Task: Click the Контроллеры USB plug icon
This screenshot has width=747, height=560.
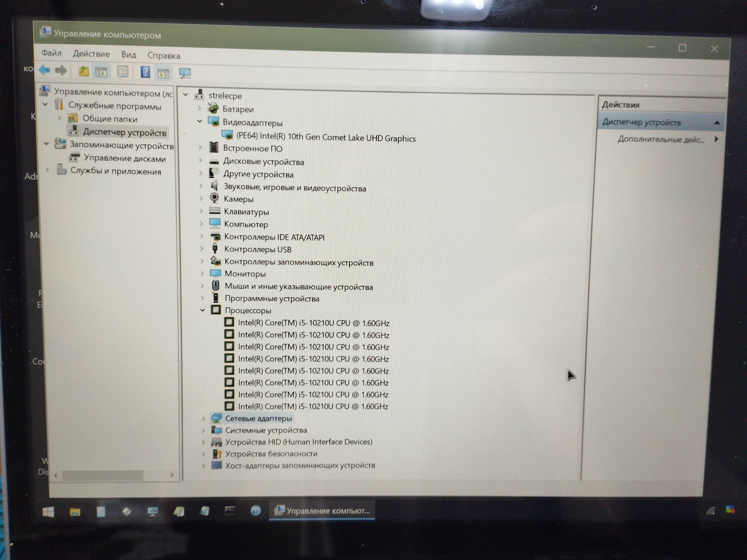Action: click(x=215, y=248)
